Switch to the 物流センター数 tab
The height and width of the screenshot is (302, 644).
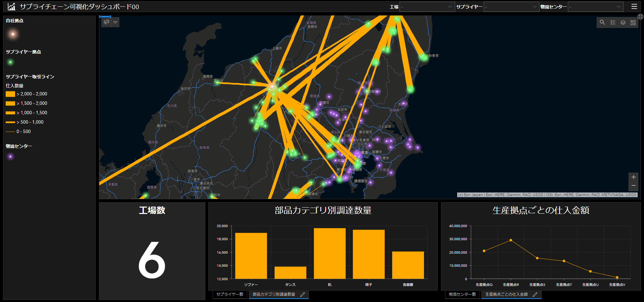[462, 294]
